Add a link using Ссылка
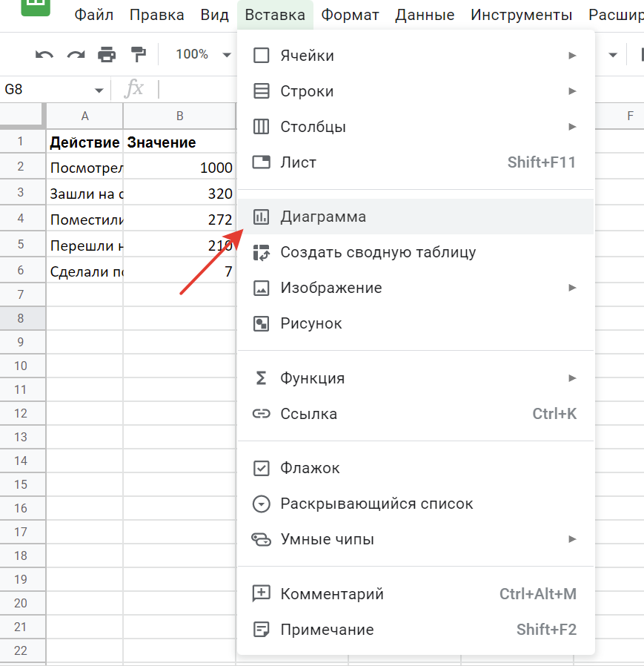 tap(308, 414)
